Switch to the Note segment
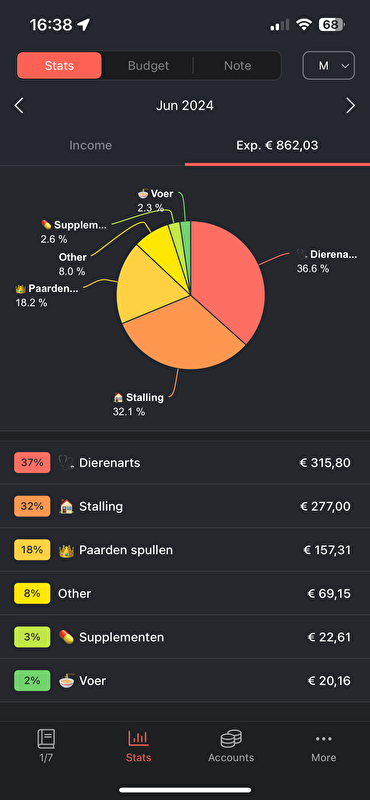Image resolution: width=370 pixels, height=800 pixels. [237, 66]
